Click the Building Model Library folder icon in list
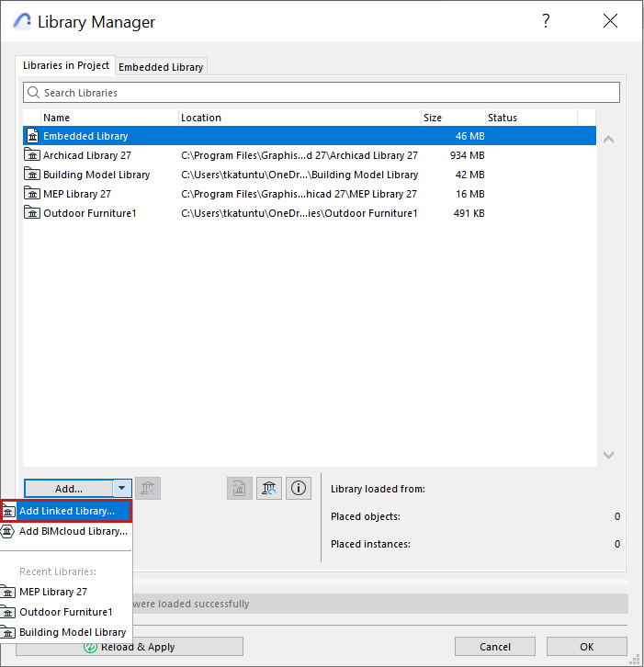 (32, 174)
